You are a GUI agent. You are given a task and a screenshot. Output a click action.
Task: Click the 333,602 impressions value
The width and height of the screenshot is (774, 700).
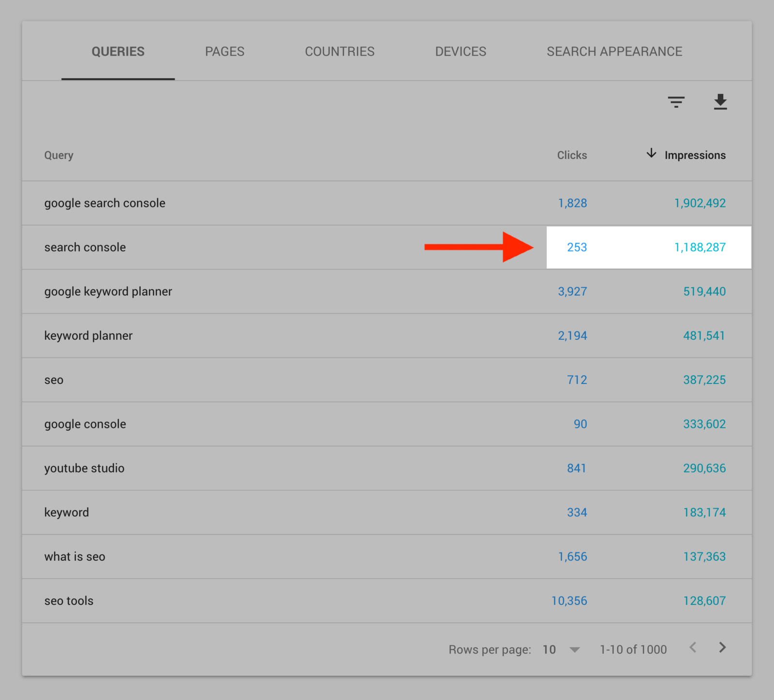pos(704,424)
